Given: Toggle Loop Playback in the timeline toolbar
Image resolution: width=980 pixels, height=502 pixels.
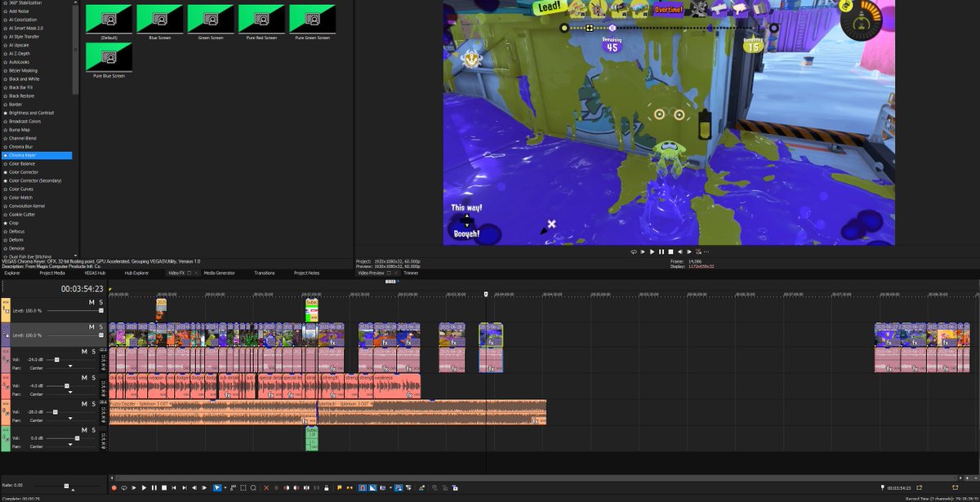Looking at the screenshot, I should (123, 488).
